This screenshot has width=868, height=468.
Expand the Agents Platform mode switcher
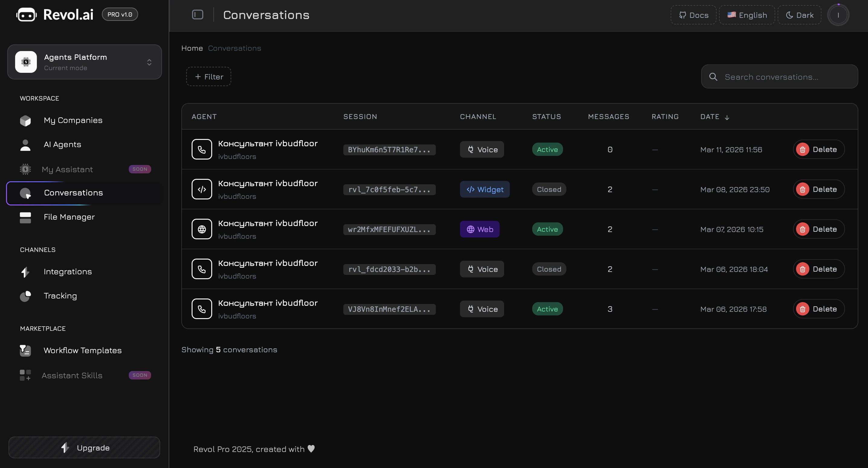point(85,62)
